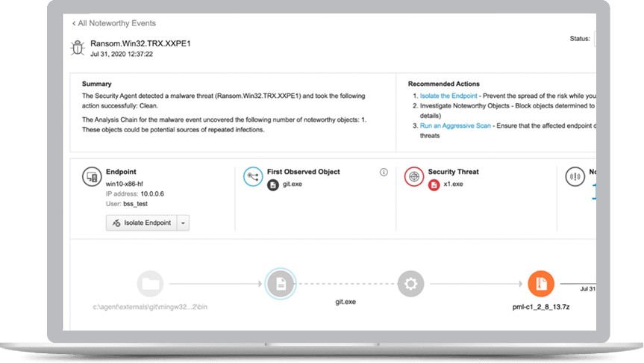Select the First Observed Object icon
This screenshot has height=363, width=644.
click(254, 177)
